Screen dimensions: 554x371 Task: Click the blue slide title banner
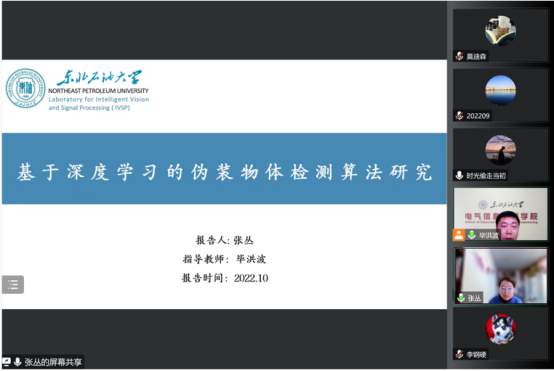[x=224, y=169]
